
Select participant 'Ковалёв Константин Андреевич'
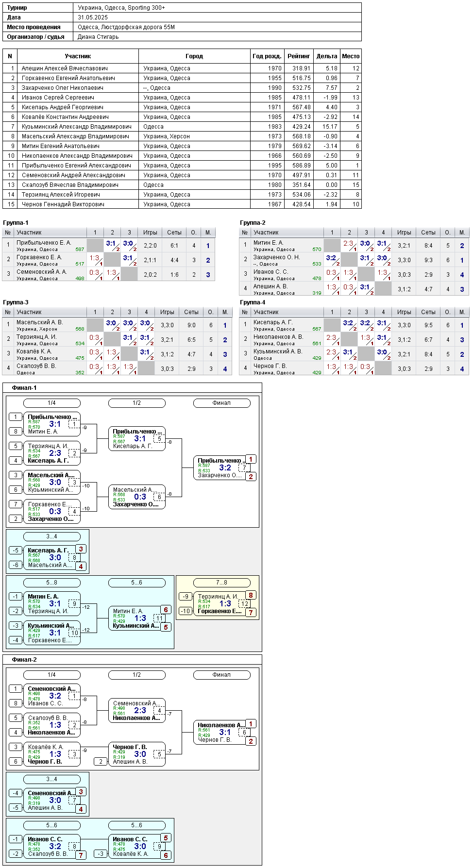pyautogui.click(x=65, y=117)
